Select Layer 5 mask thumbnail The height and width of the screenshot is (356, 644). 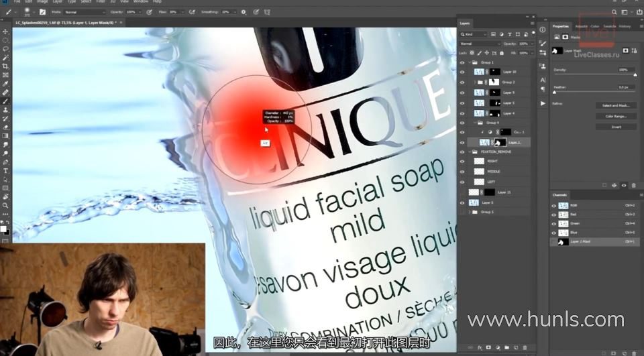coord(495,103)
